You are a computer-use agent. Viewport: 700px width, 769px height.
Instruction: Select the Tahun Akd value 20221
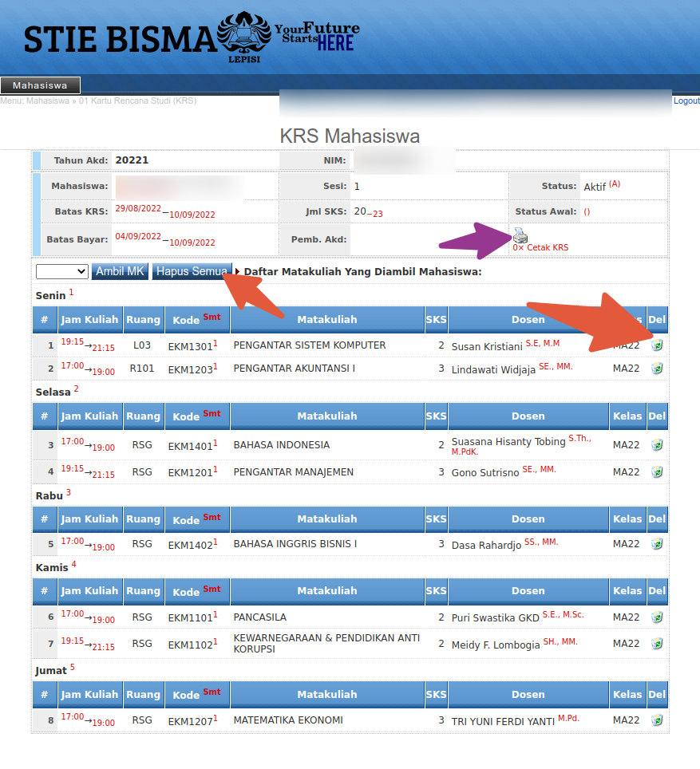132,160
